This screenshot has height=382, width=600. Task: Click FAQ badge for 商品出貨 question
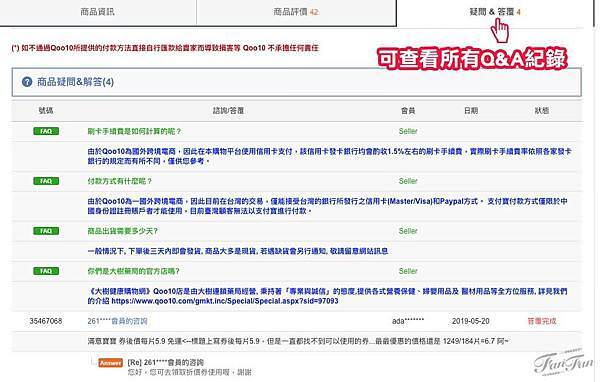click(46, 231)
